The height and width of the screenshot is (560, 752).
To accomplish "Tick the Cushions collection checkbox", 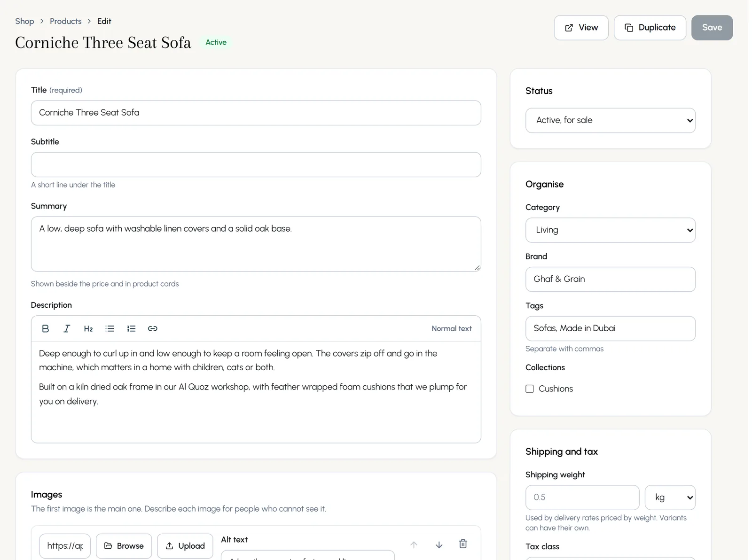I will click(530, 389).
